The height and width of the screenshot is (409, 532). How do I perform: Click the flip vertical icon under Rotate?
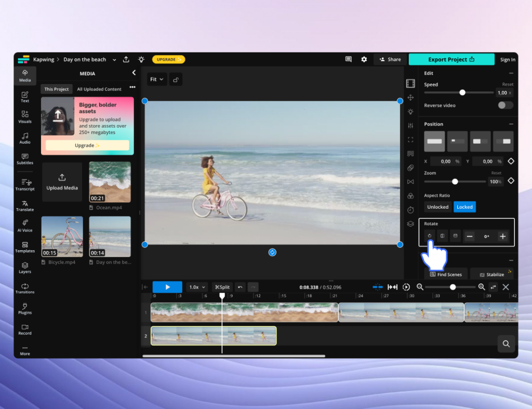click(455, 236)
